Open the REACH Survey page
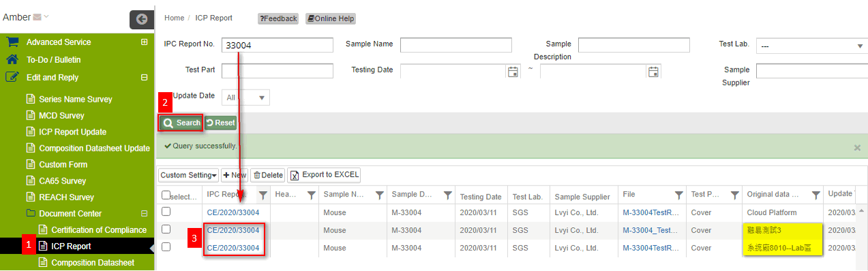This screenshot has width=868, height=271. coord(66,197)
